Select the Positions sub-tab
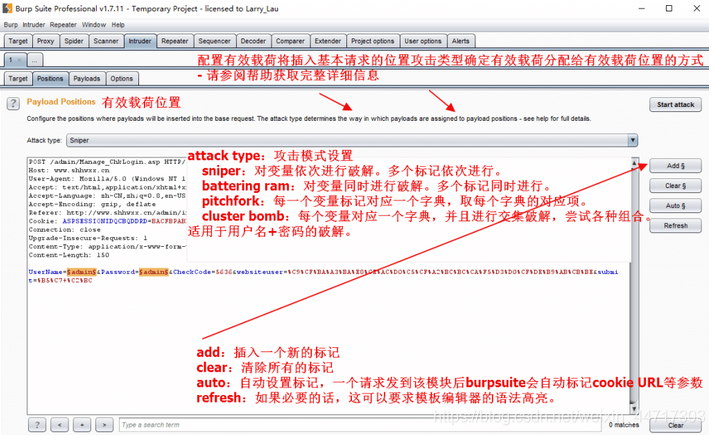 [50, 78]
